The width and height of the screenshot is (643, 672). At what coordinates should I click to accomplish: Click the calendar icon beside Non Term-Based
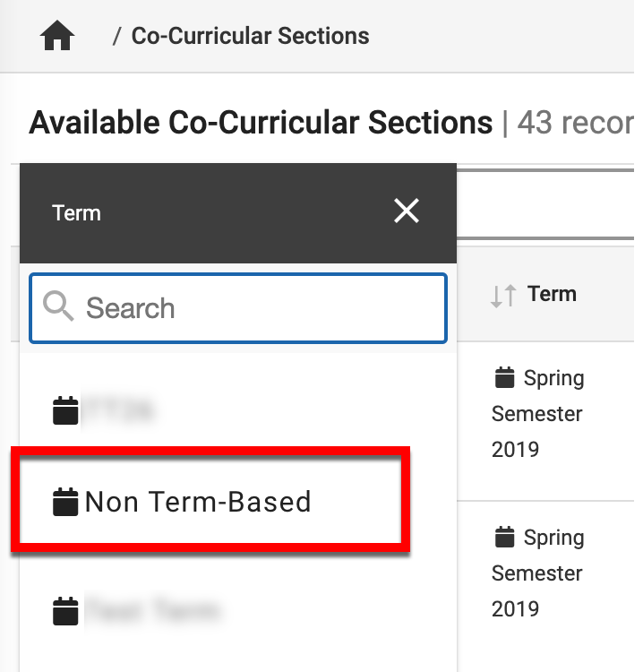click(65, 503)
